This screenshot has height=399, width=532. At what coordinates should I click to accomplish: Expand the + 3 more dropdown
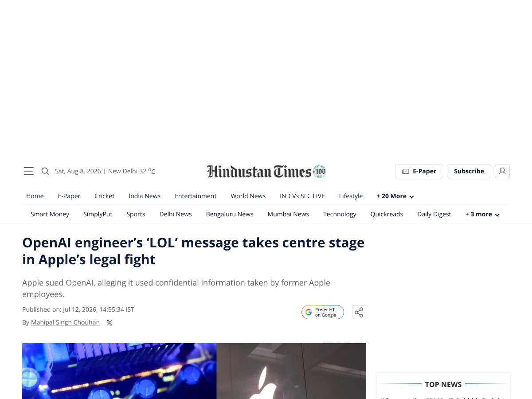[482, 214]
